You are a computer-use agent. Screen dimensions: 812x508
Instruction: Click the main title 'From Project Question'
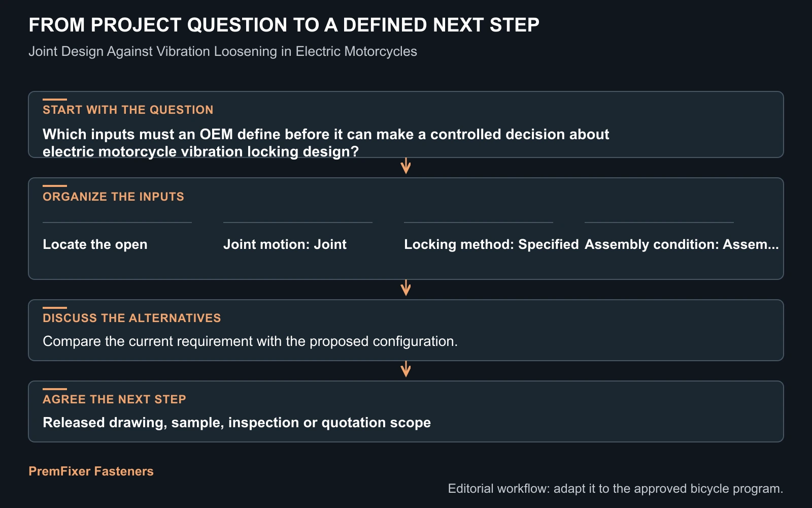coord(284,25)
